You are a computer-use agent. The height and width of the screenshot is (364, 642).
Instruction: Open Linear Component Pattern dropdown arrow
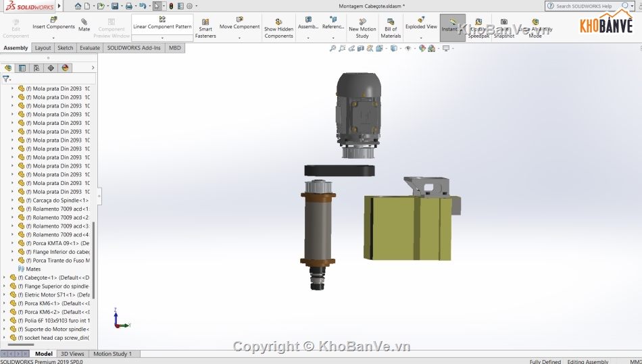162,38
